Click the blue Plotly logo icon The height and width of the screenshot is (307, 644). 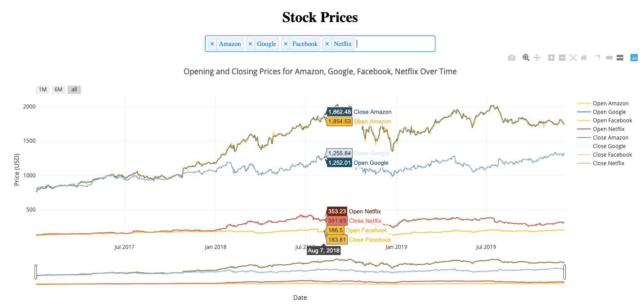click(634, 58)
